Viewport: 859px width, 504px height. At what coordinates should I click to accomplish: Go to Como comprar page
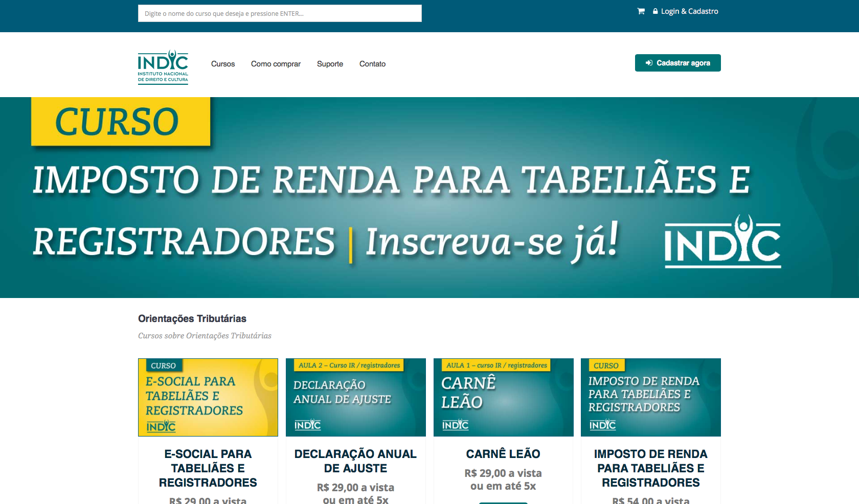[x=276, y=64]
